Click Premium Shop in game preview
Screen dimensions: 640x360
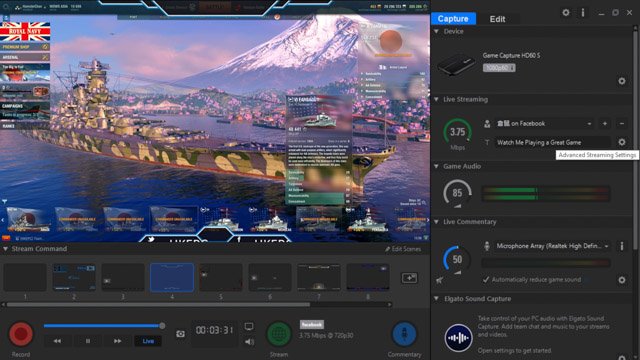[25, 47]
